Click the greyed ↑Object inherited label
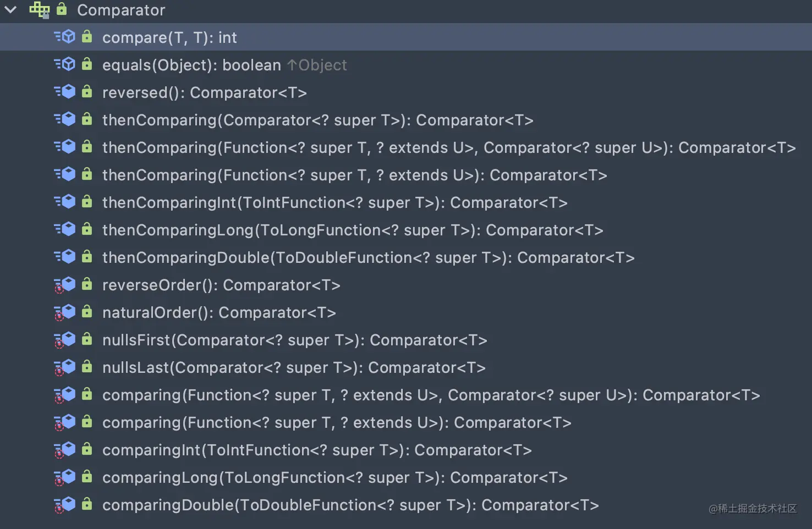 click(317, 65)
